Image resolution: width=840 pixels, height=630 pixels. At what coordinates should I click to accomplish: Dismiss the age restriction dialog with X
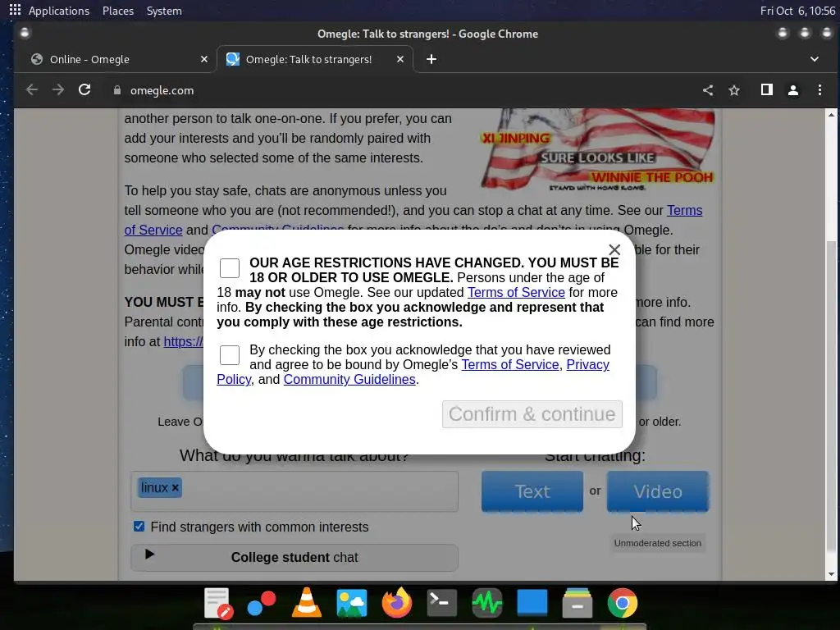pos(614,249)
